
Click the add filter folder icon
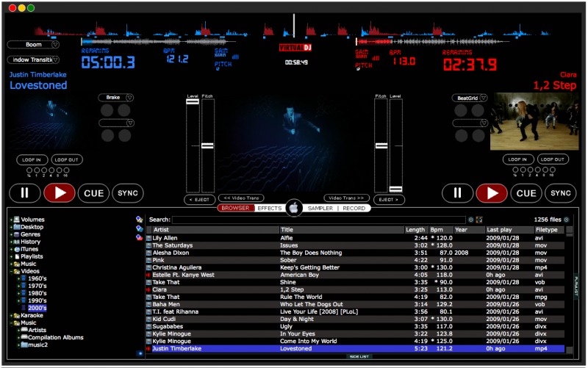(140, 228)
